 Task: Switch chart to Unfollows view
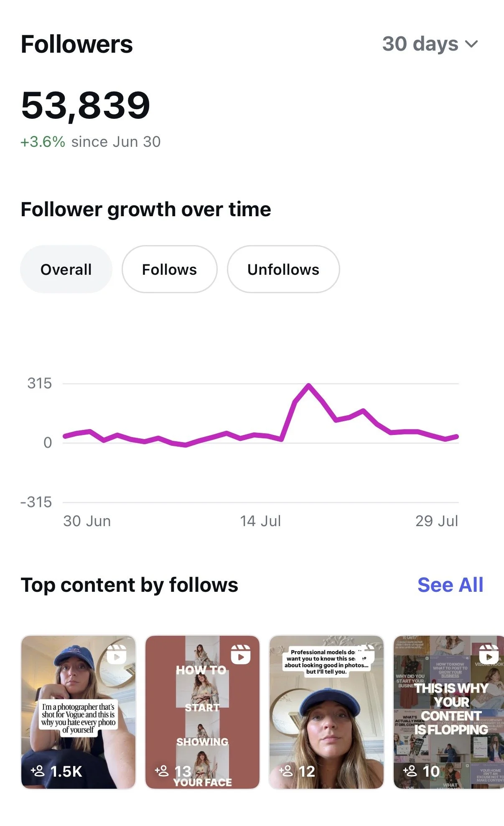[x=283, y=269]
